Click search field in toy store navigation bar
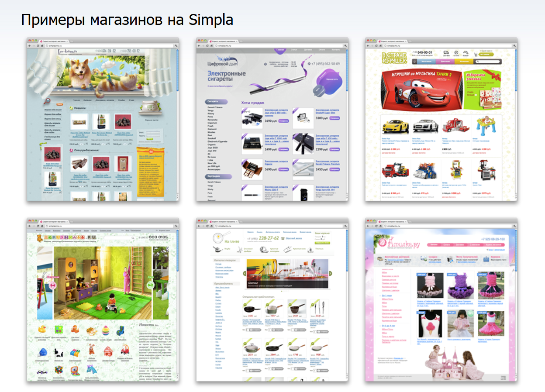The image size is (545, 392). pos(489,62)
